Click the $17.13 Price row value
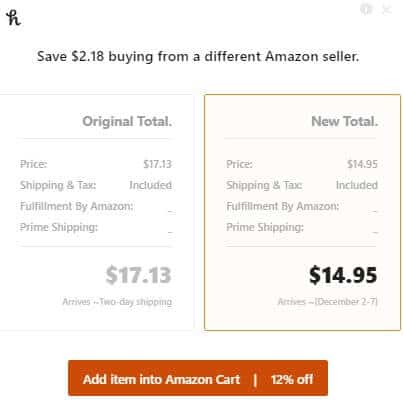403x406 pixels. coord(157,164)
